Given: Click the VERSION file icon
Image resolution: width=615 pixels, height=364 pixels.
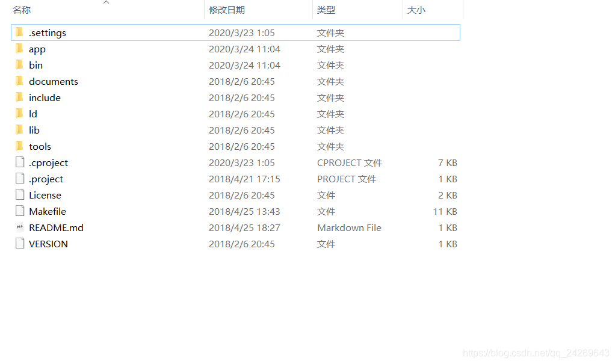Looking at the screenshot, I should (19, 244).
